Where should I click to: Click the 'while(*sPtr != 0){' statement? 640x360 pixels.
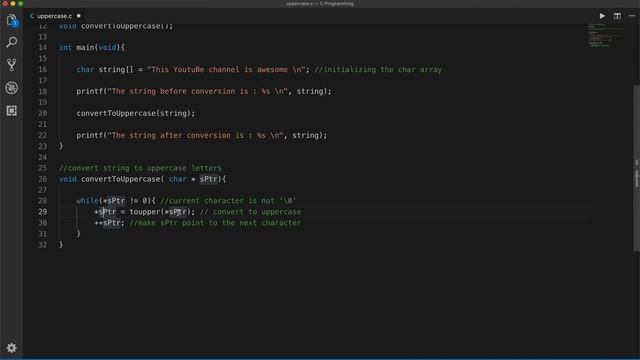point(116,201)
